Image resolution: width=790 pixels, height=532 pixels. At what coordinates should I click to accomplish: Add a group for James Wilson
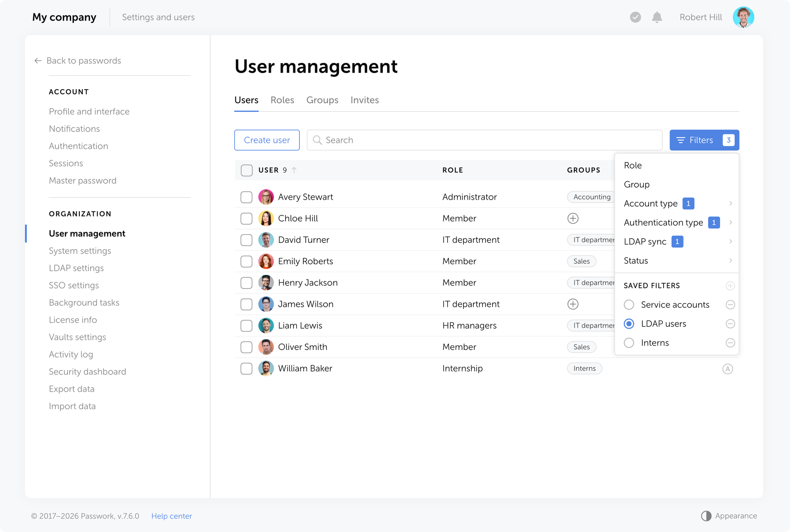573,304
